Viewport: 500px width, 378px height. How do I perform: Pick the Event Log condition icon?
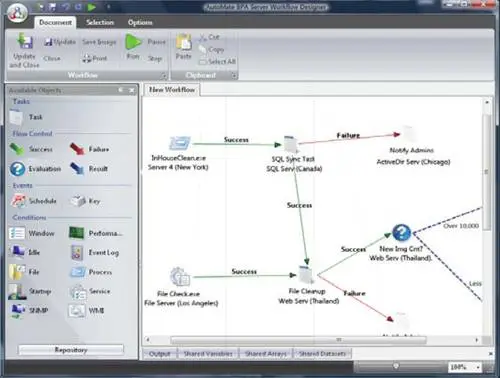(77, 252)
